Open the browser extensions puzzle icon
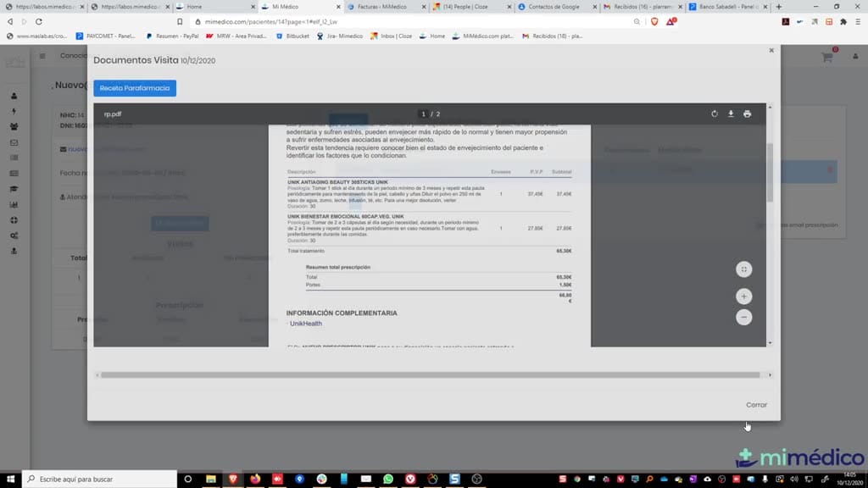 pos(843,21)
